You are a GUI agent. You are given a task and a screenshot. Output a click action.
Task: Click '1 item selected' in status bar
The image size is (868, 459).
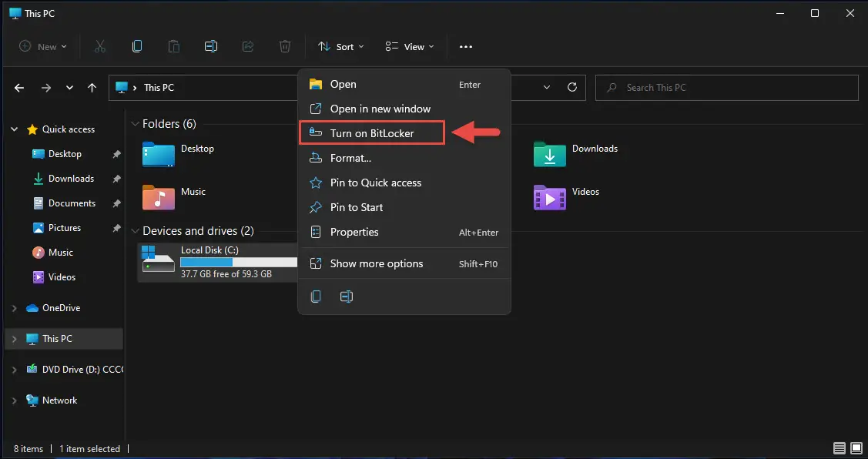89,448
